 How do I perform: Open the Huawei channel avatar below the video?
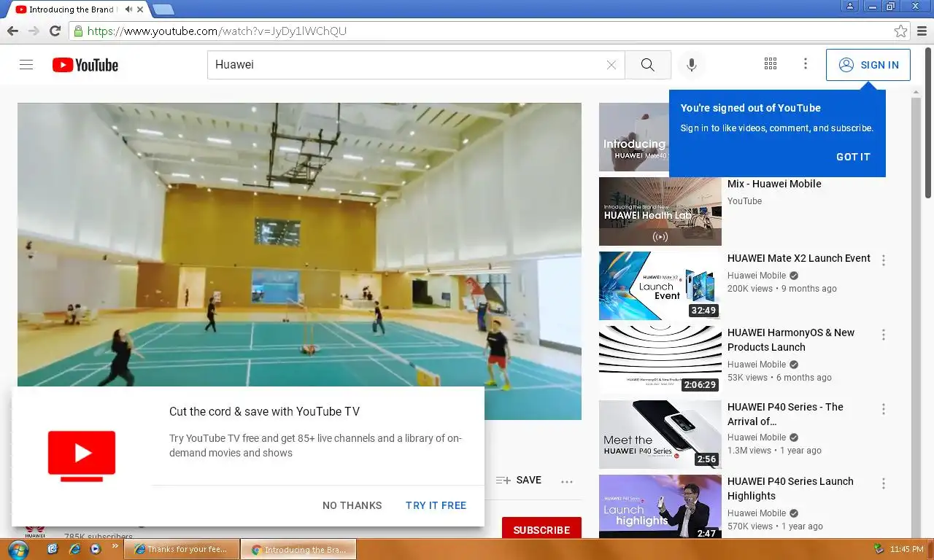[34, 532]
